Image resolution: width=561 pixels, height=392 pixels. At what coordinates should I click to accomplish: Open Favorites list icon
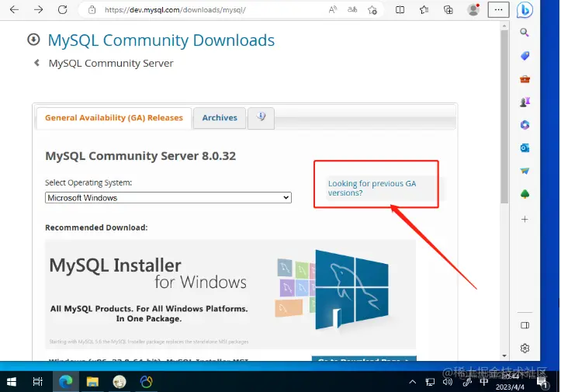click(x=424, y=9)
